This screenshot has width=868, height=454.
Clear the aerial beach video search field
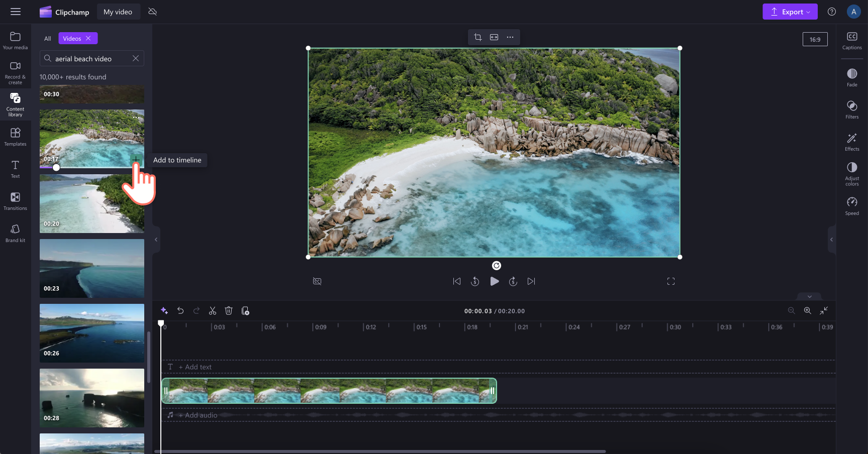coord(135,58)
